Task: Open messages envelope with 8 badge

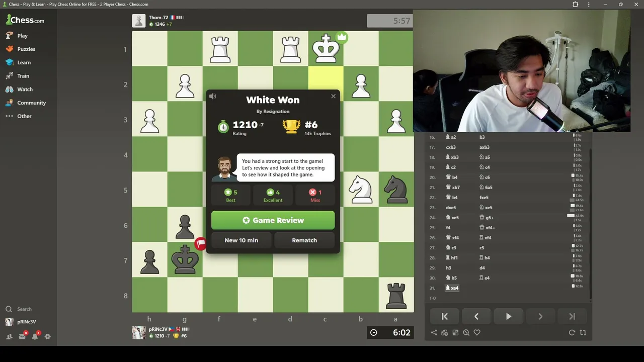Action: pos(22,336)
